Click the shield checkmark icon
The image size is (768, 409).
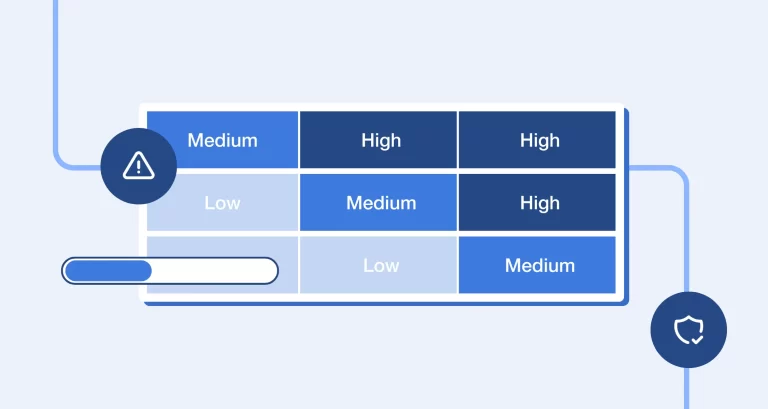pyautogui.click(x=688, y=330)
